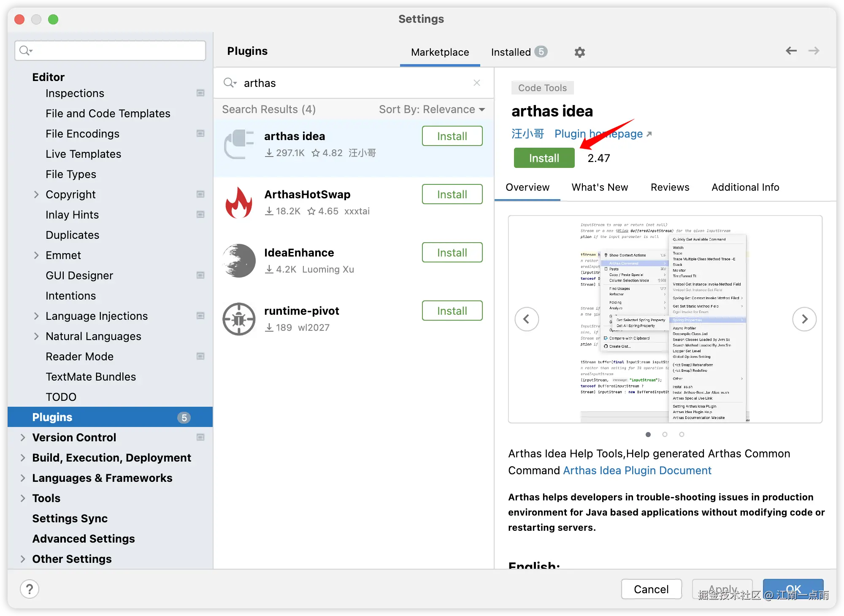Screen dimensions: 844x616
Task: Click the back navigation arrow
Action: point(791,51)
